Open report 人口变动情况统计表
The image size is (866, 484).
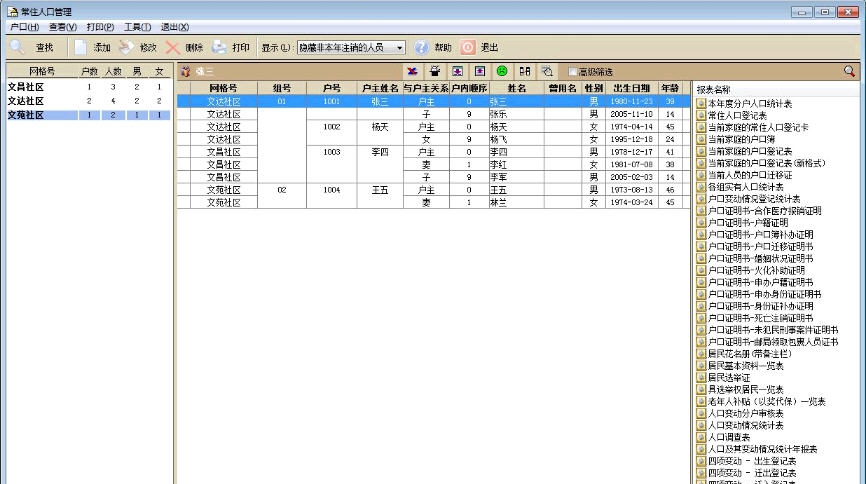[746, 425]
